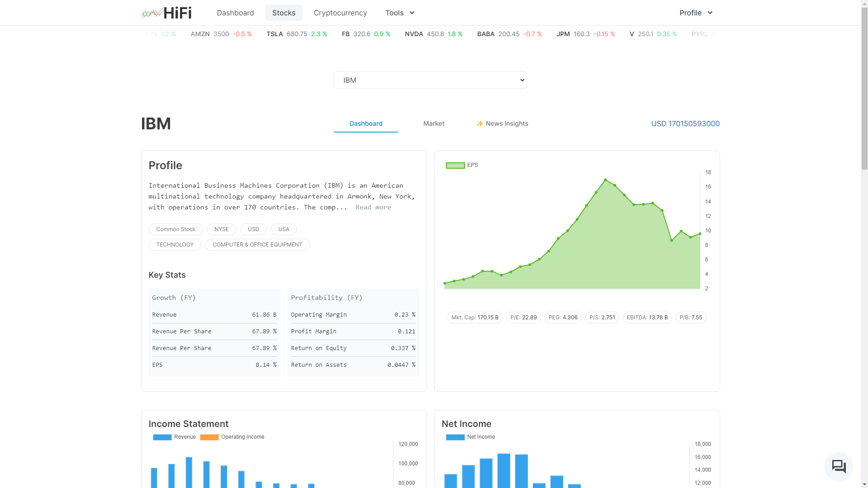The image size is (868, 488).
Task: Click the peak point of the EPS chart
Action: coord(606,180)
